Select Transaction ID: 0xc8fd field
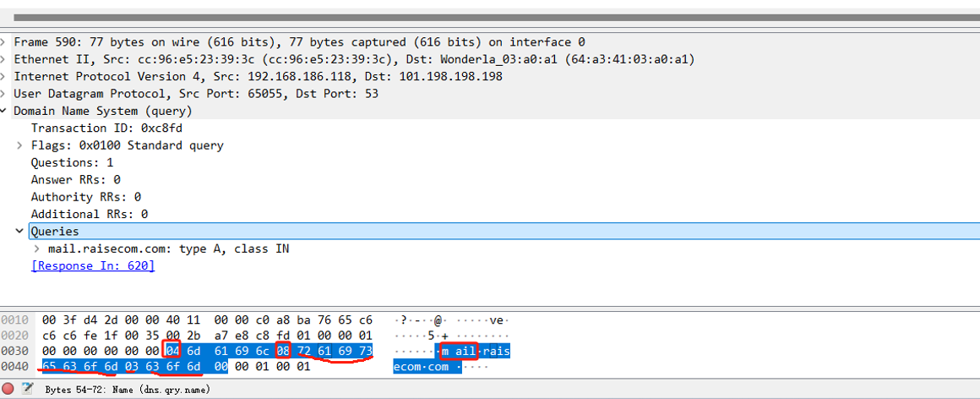Image resolution: width=980 pixels, height=399 pixels. pos(106,128)
